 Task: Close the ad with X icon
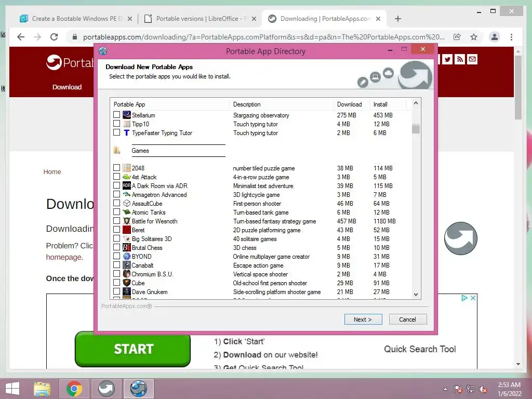pos(473,298)
